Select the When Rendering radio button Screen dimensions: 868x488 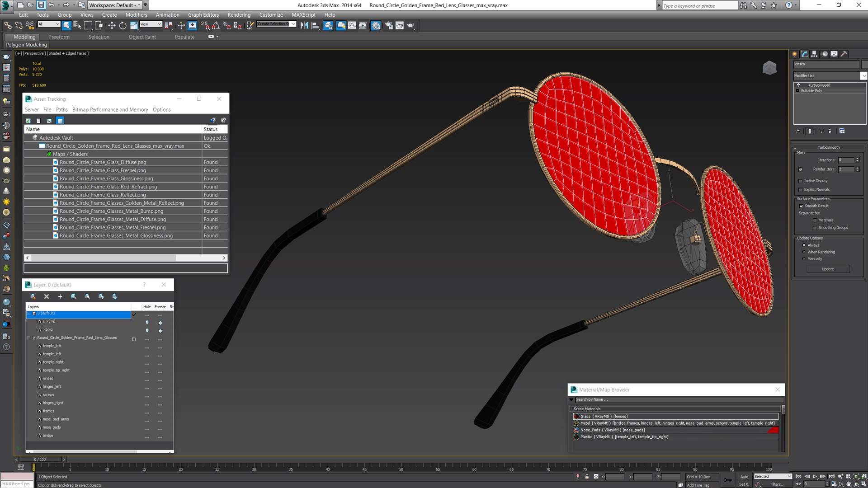click(804, 252)
